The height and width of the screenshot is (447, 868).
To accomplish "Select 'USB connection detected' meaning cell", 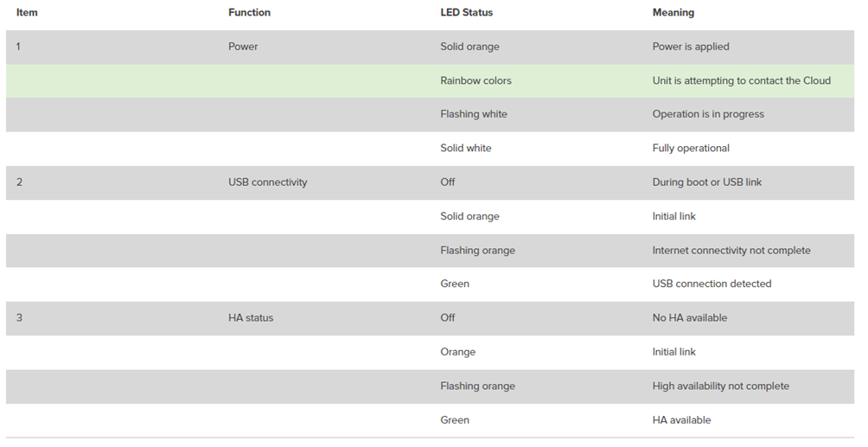I will pos(712,284).
